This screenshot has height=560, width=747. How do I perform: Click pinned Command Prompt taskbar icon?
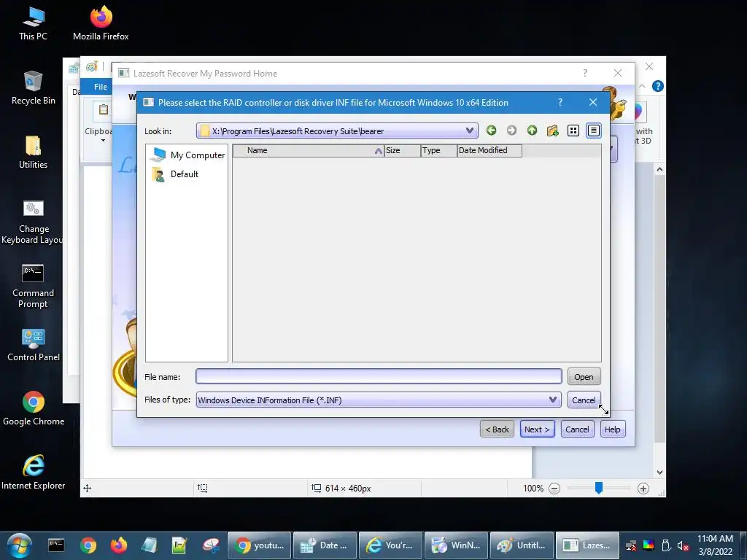(56, 545)
